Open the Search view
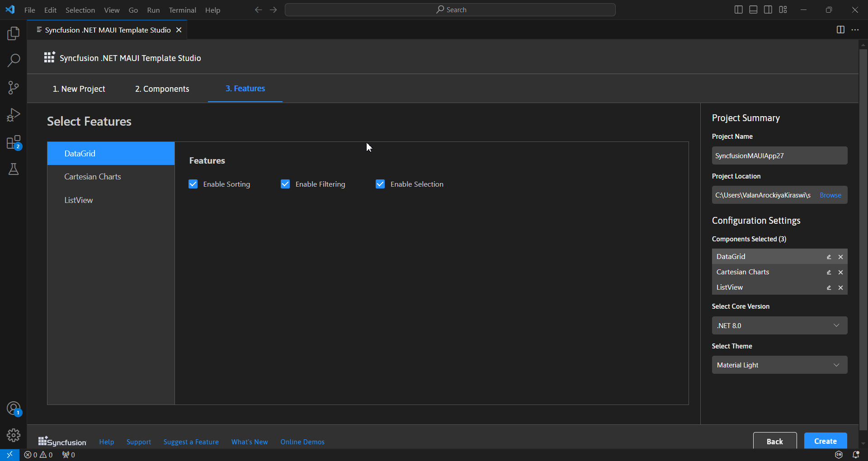Viewport: 868px width, 461px height. pyautogui.click(x=13, y=60)
